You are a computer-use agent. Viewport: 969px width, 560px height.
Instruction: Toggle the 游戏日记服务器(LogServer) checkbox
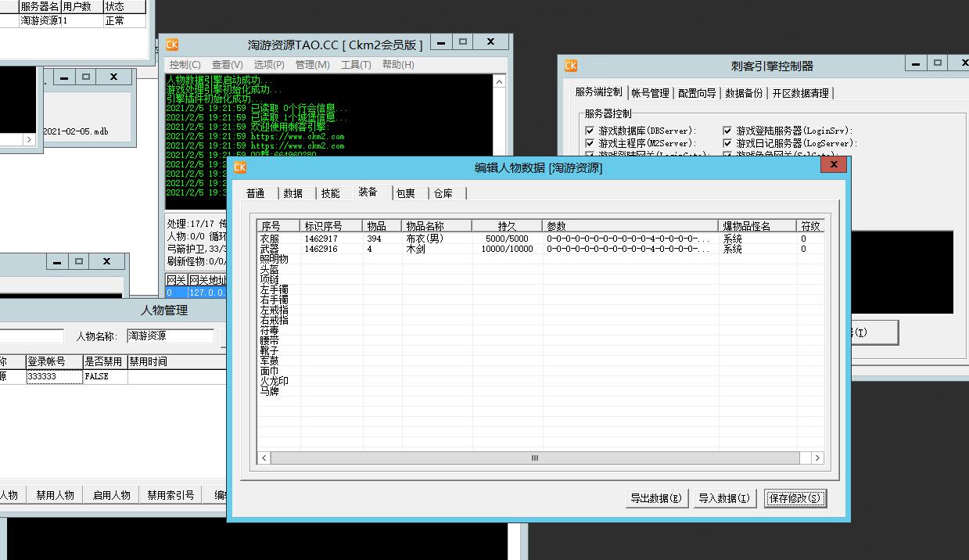point(727,143)
